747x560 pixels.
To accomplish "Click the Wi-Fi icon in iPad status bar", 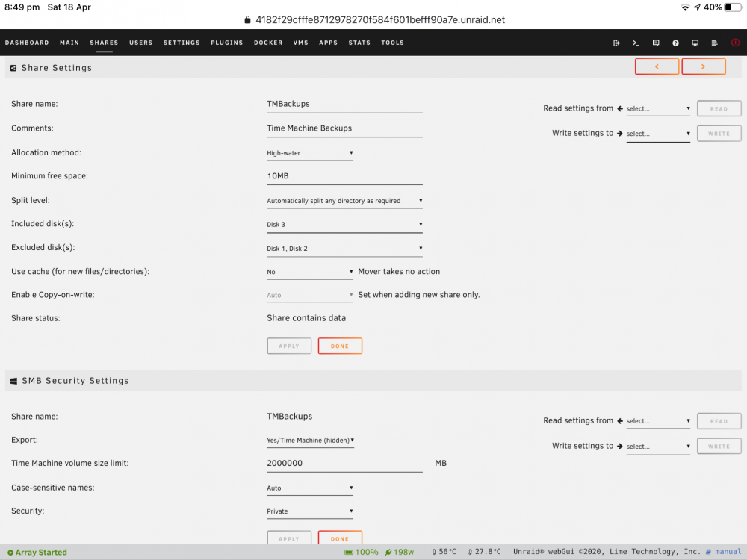I will coord(685,7).
